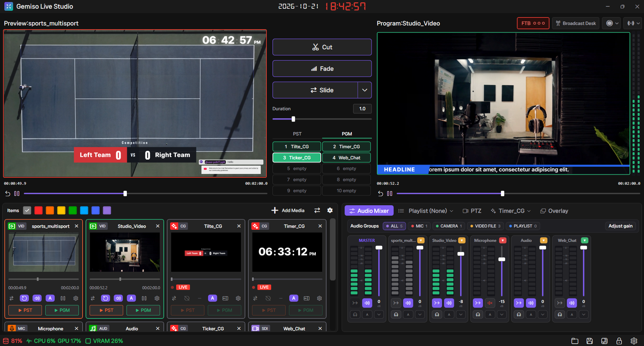Click the save disk icon in status bar
The width and height of the screenshot is (644, 346).
(590, 341)
